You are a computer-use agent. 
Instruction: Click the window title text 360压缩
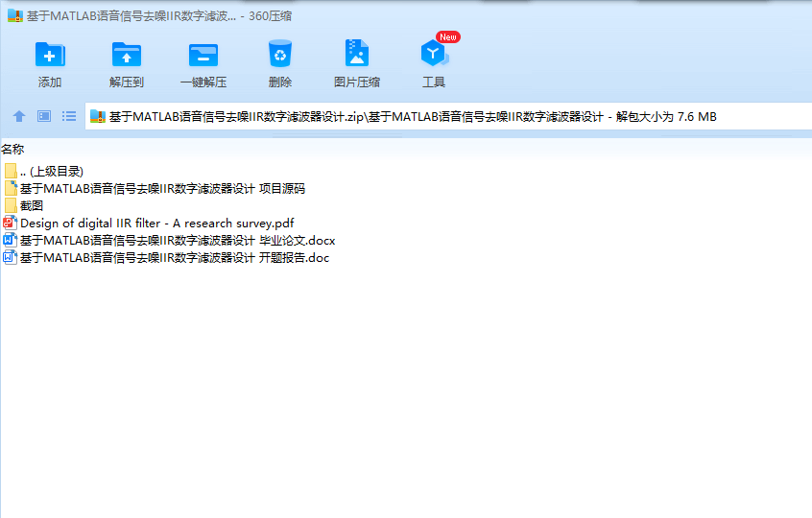pyautogui.click(x=270, y=16)
